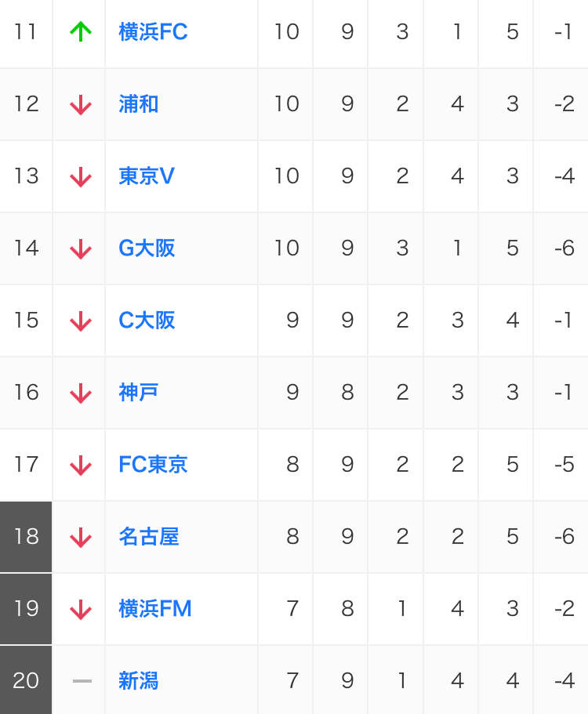Open the G大阪 team link
Image resolution: width=588 pixels, height=714 pixels.
pos(147,248)
